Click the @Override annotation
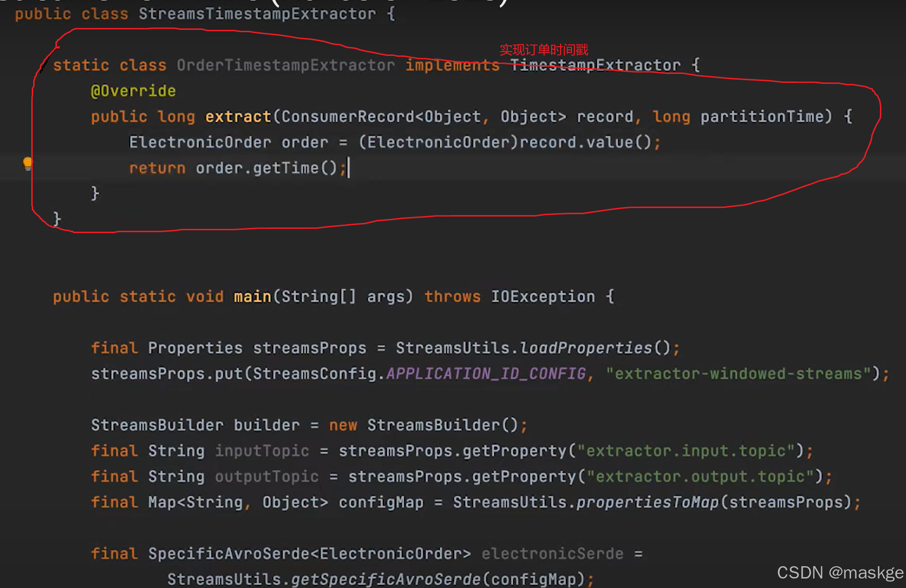906x588 pixels. (133, 90)
